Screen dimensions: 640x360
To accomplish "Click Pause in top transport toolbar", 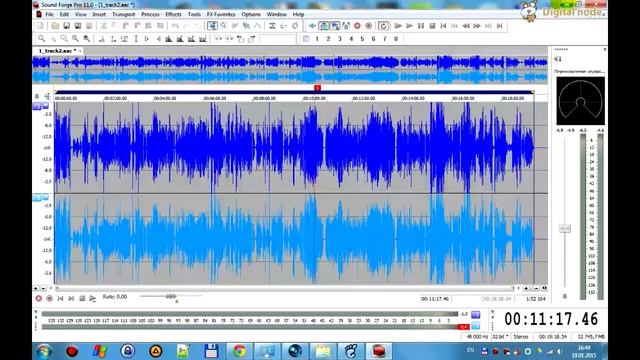I will tap(421, 26).
